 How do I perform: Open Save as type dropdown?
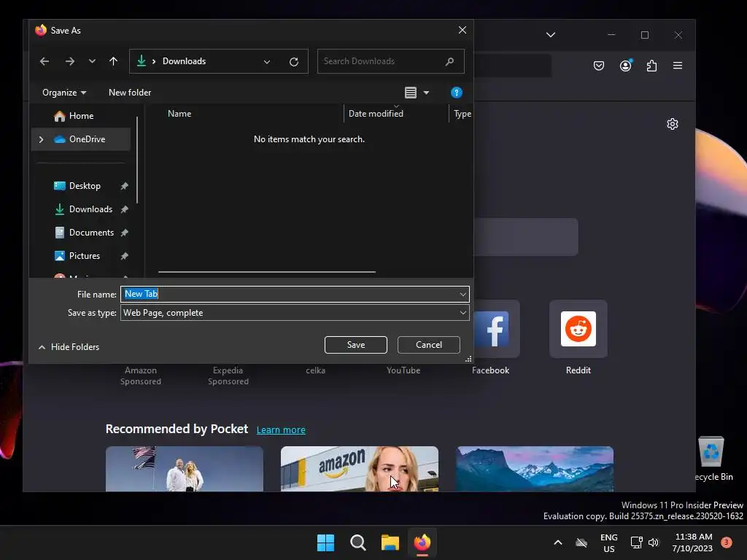pyautogui.click(x=295, y=313)
